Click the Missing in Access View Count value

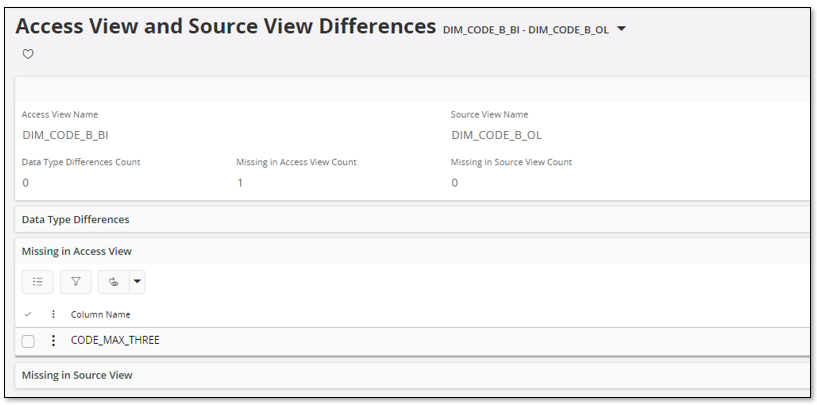(240, 183)
